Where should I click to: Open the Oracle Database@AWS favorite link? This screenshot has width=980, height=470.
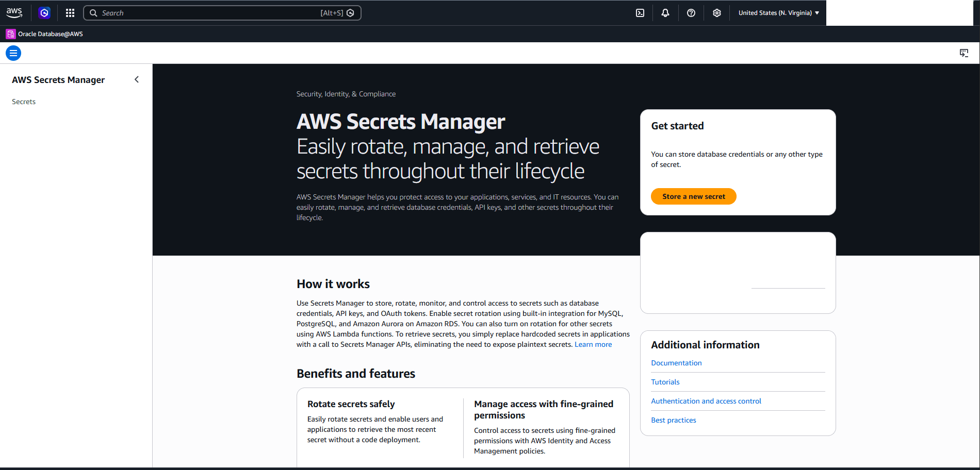tap(51, 34)
